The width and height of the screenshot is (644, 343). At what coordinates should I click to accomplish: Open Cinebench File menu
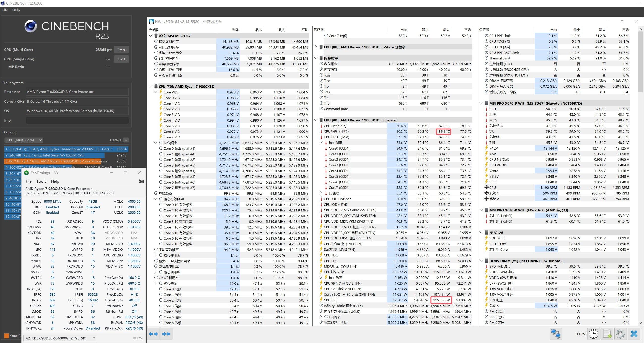tap(5, 10)
